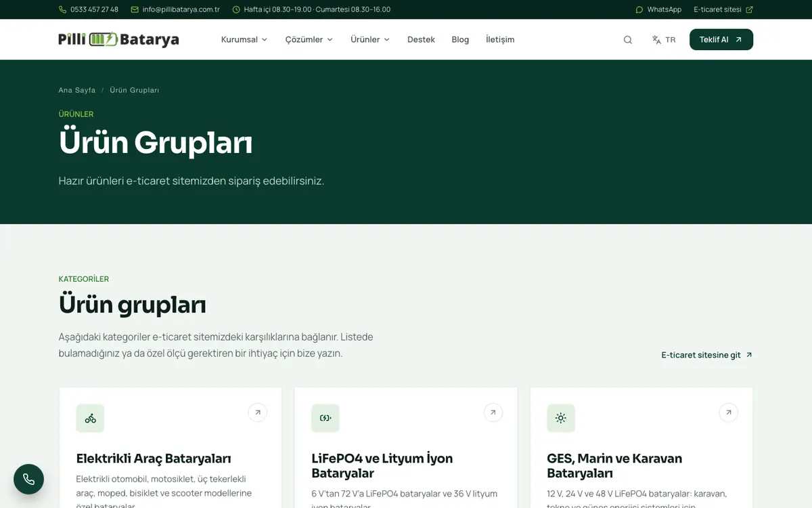
Task: Click the Ürün Grupları breadcrumb text
Action: 135,90
